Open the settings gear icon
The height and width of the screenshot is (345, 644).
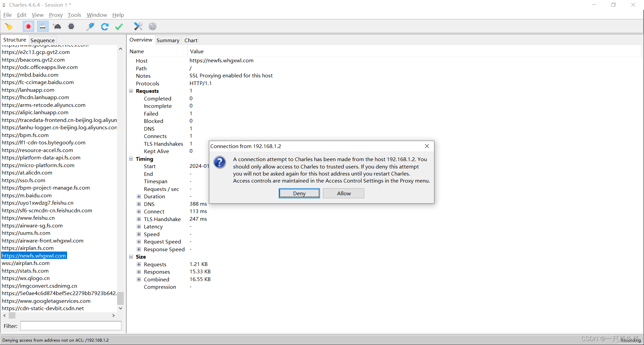153,26
